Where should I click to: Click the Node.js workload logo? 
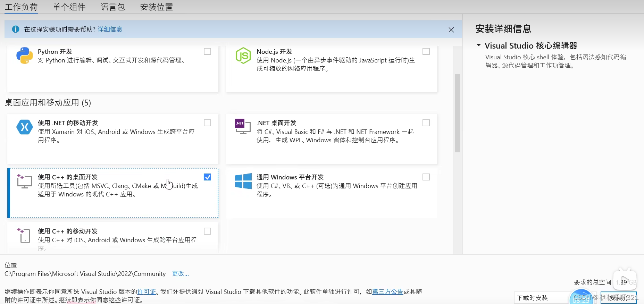click(243, 56)
